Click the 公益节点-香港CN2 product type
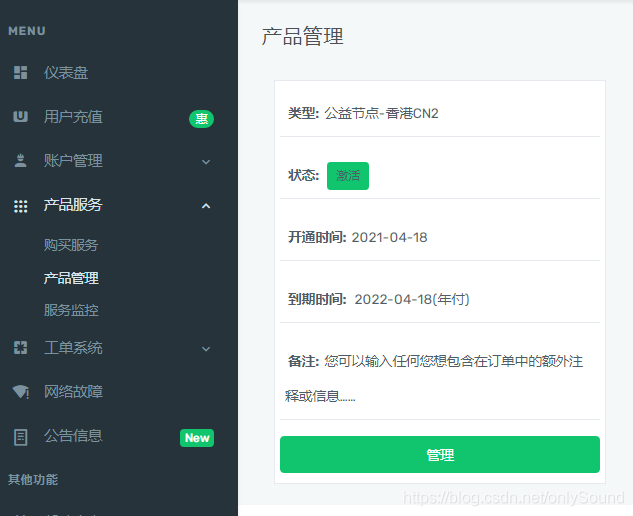The height and width of the screenshot is (516, 633). [381, 113]
